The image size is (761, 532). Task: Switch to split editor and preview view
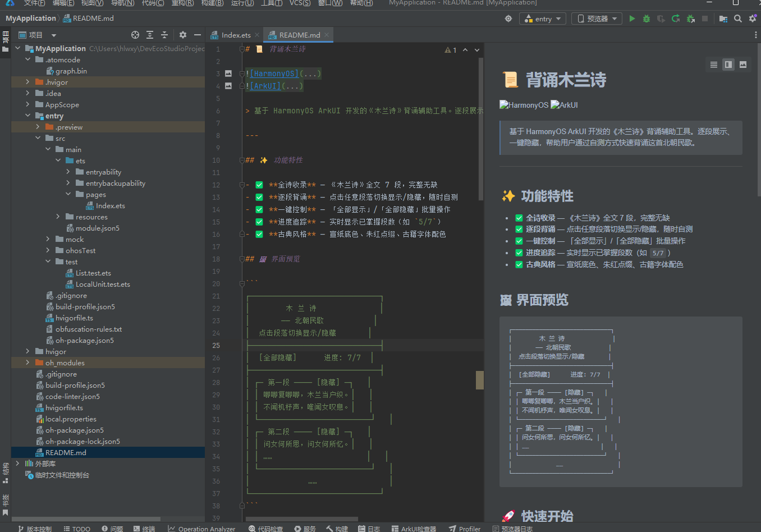coord(728,65)
